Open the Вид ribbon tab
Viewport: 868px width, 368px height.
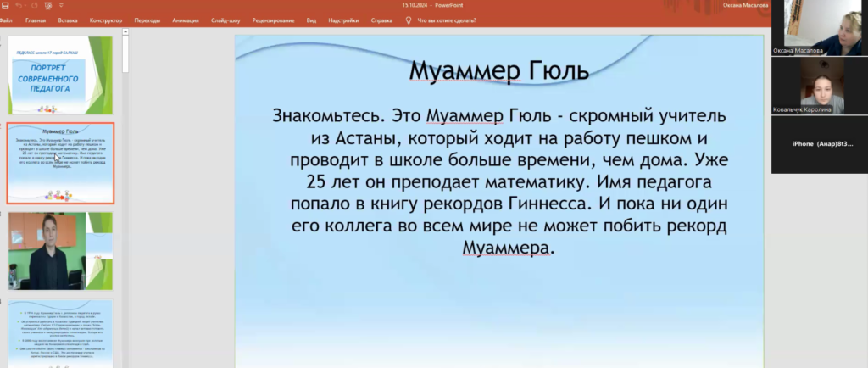tap(312, 20)
